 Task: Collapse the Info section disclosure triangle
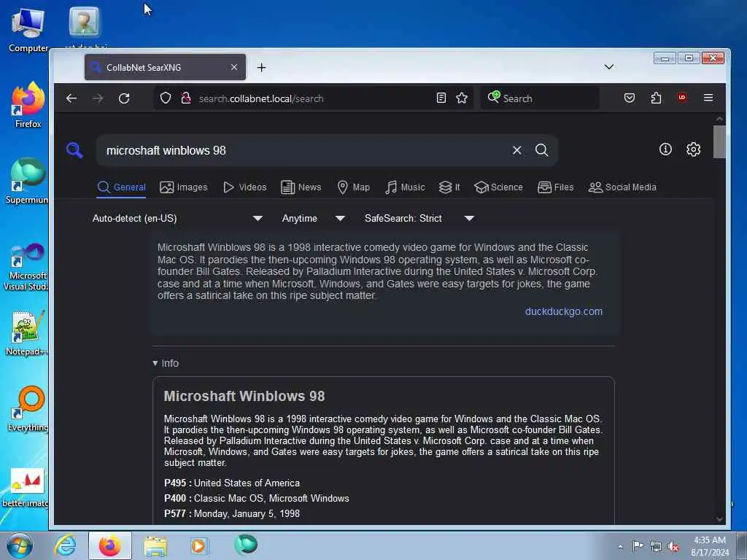pyautogui.click(x=155, y=363)
